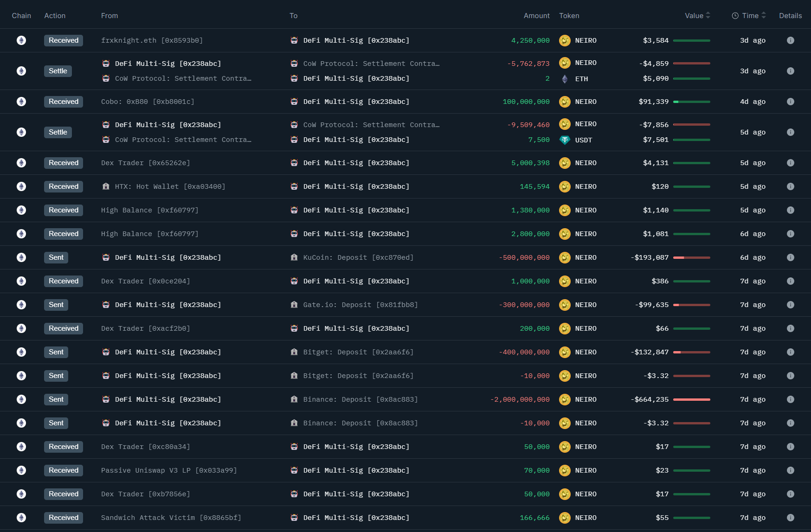Screen dimensions: 811x532
Task: Click NEIRO token icon in Binance 2,000,000,000 row
Action: pyautogui.click(x=565, y=399)
